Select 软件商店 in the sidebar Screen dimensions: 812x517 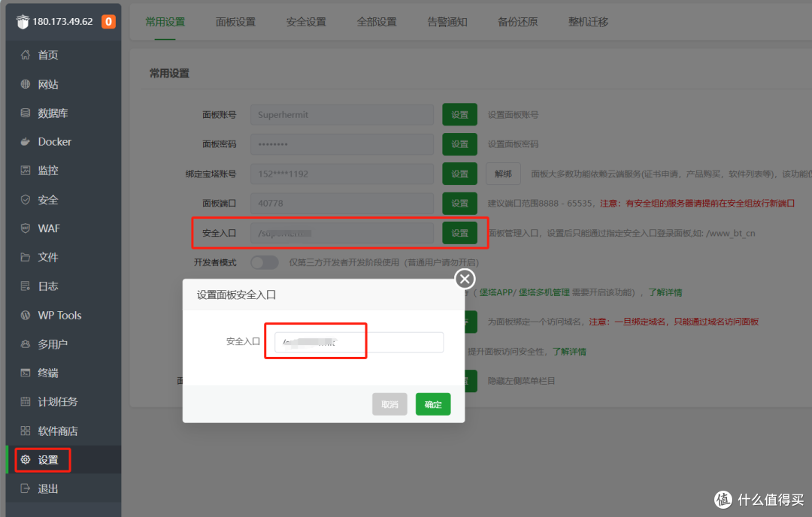coord(63,431)
